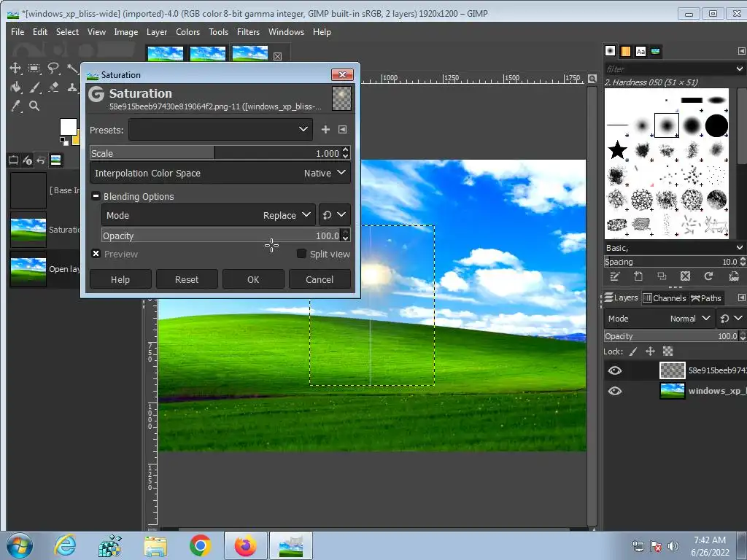The image size is (747, 560).
Task: Open the Document History tab icon
Action: pyautogui.click(x=656, y=51)
